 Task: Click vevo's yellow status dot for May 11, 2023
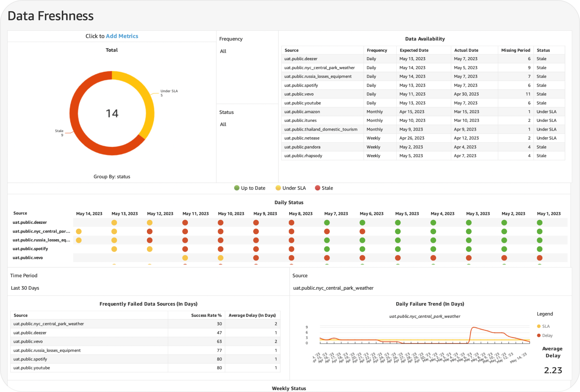pos(185,258)
